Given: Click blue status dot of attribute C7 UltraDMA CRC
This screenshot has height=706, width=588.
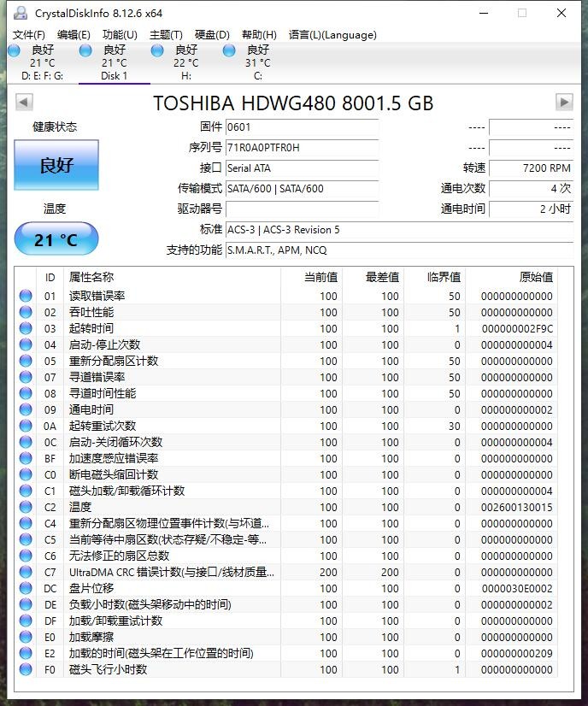Looking at the screenshot, I should pos(26,572).
